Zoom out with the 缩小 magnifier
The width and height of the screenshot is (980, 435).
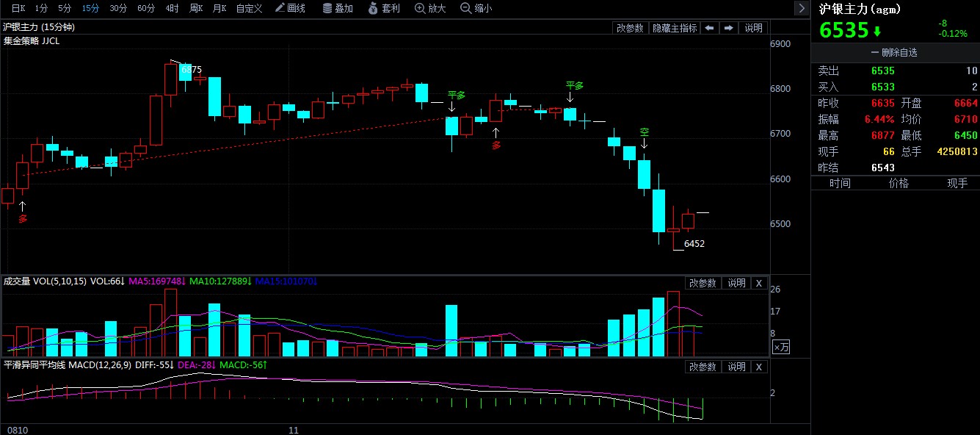coord(476,8)
